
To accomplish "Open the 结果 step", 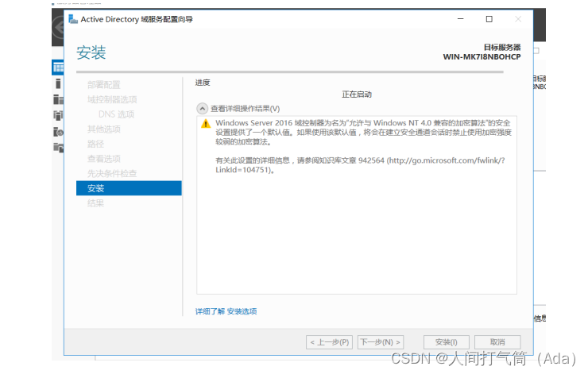I will pyautogui.click(x=95, y=203).
